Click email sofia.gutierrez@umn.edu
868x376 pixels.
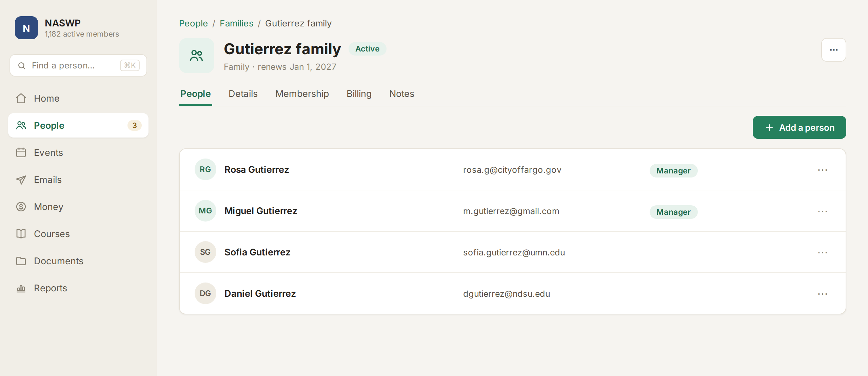(514, 253)
